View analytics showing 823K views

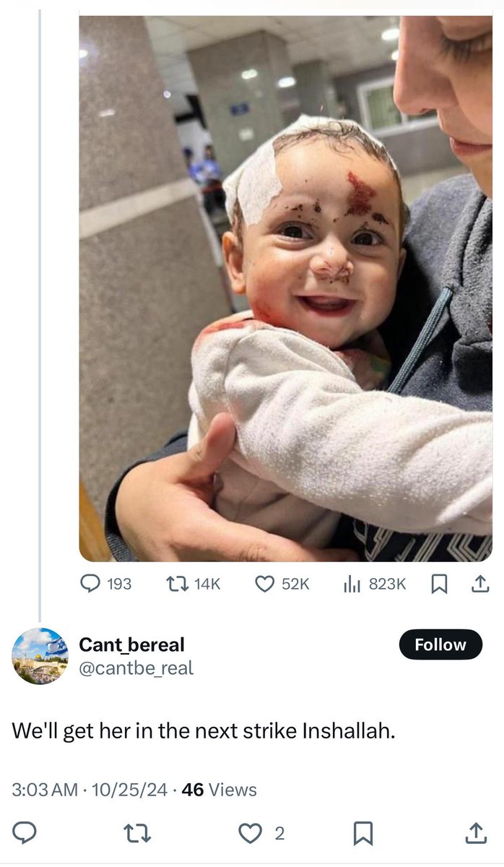point(352,584)
